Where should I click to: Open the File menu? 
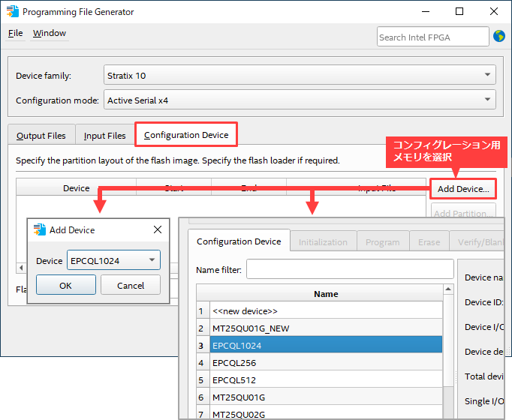[15, 33]
